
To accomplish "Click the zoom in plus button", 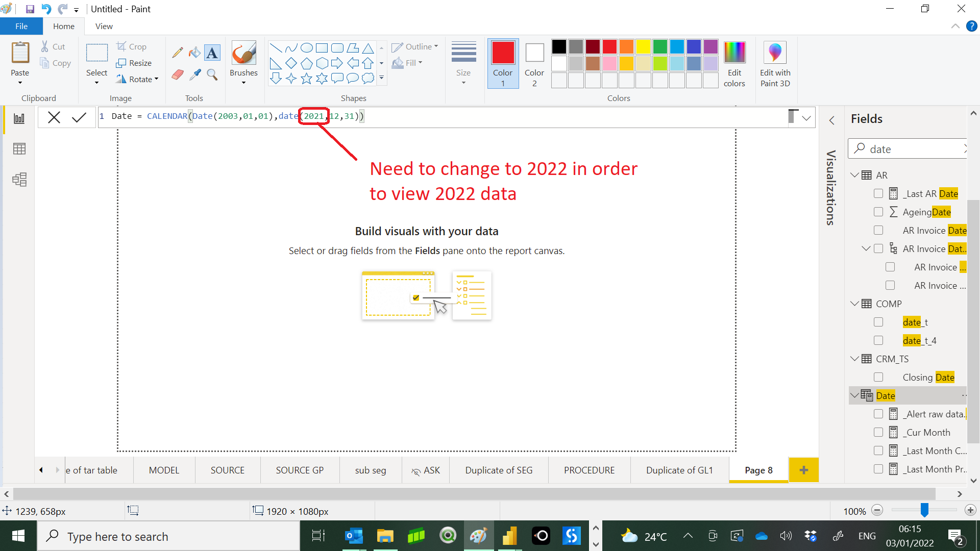I will pos(970,510).
